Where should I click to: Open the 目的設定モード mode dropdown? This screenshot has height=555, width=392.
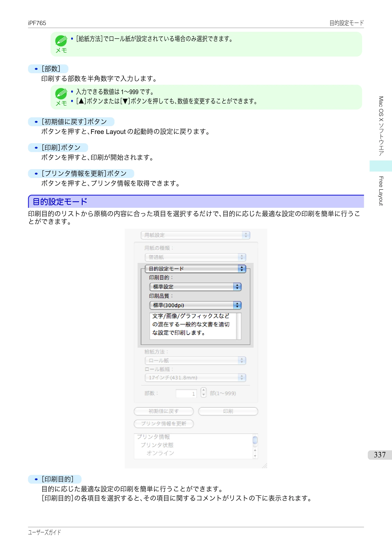195,269
